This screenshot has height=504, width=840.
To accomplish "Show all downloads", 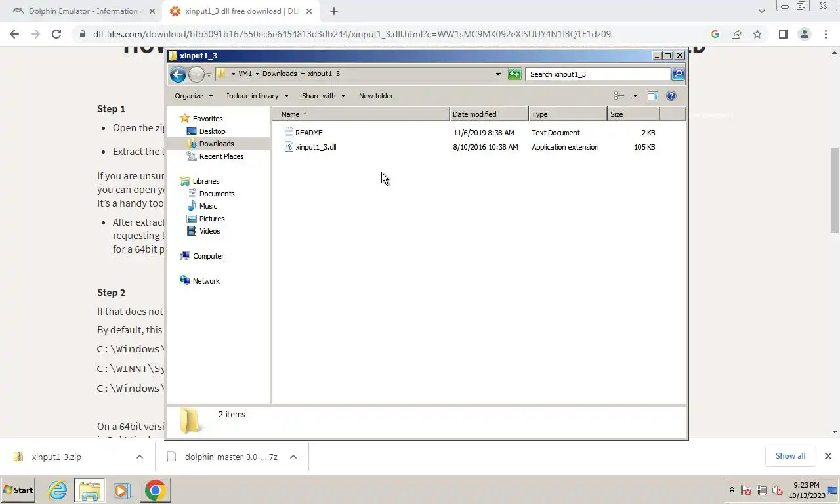I will (790, 456).
